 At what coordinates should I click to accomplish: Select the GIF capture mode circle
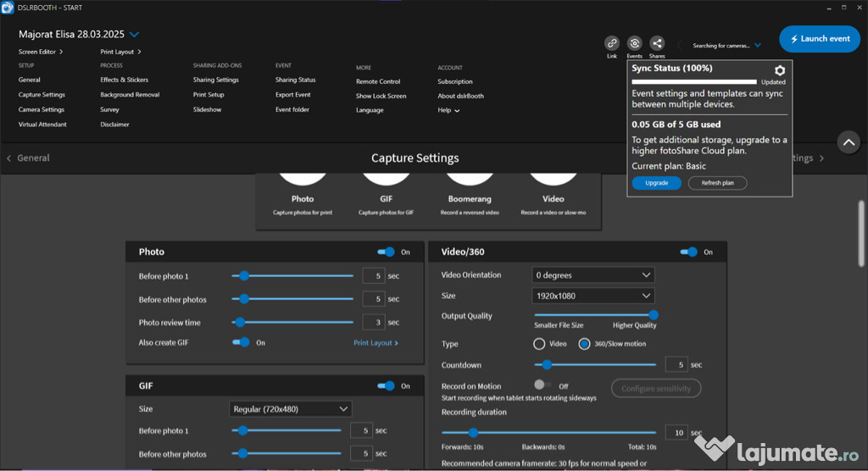point(386,178)
